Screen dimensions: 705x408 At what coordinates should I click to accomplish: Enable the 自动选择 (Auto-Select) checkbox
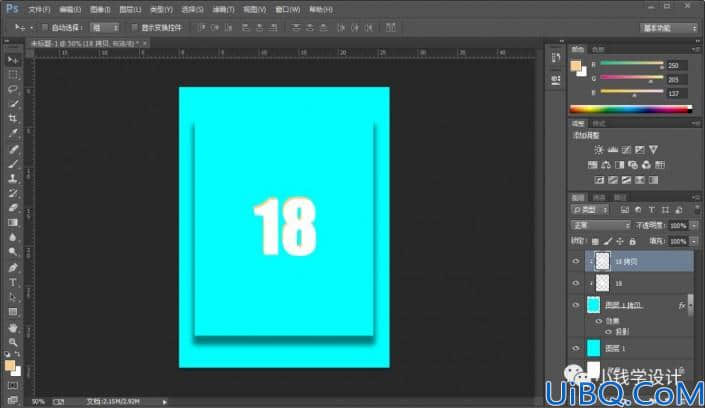point(45,28)
